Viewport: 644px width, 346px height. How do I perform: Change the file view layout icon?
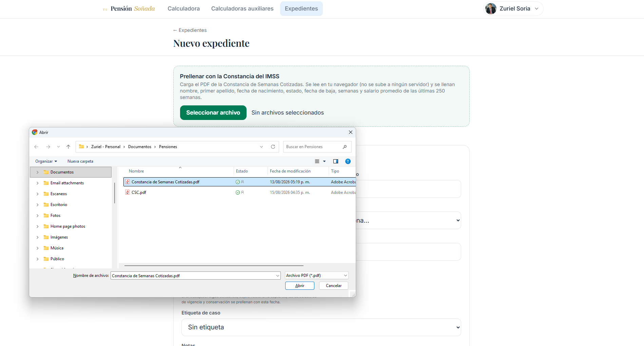pyautogui.click(x=317, y=161)
